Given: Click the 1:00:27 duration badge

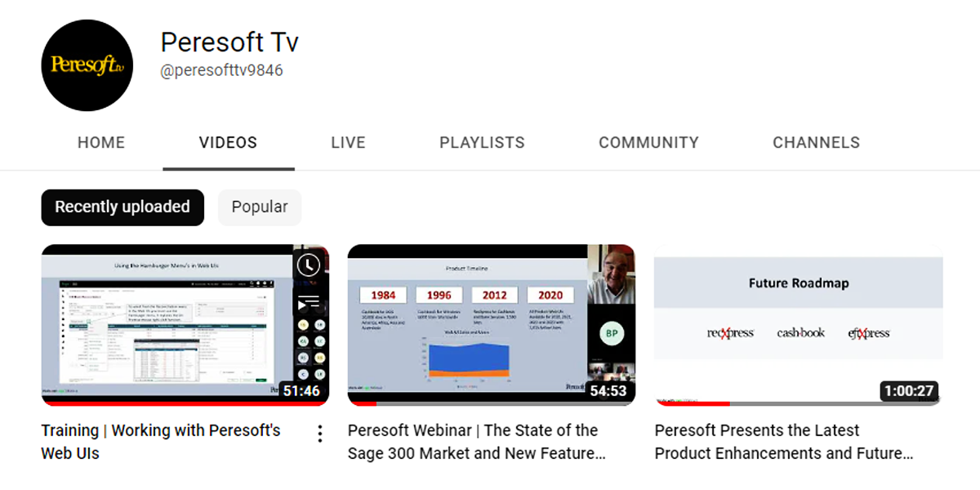Looking at the screenshot, I should pyautogui.click(x=909, y=391).
